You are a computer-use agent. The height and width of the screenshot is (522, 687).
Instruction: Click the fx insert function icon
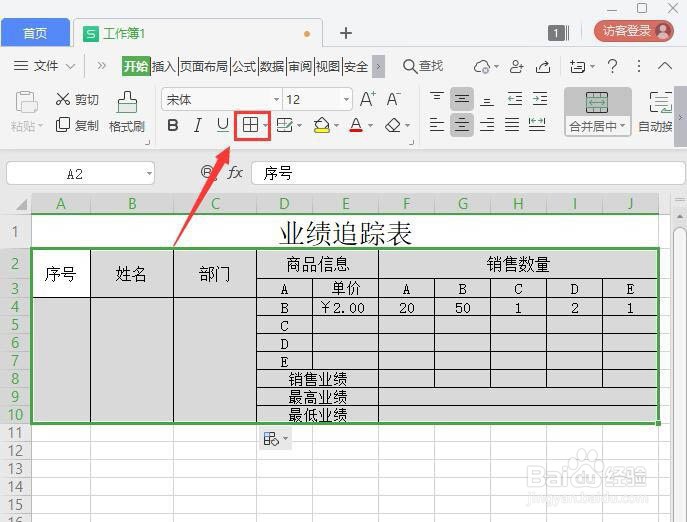pyautogui.click(x=235, y=172)
